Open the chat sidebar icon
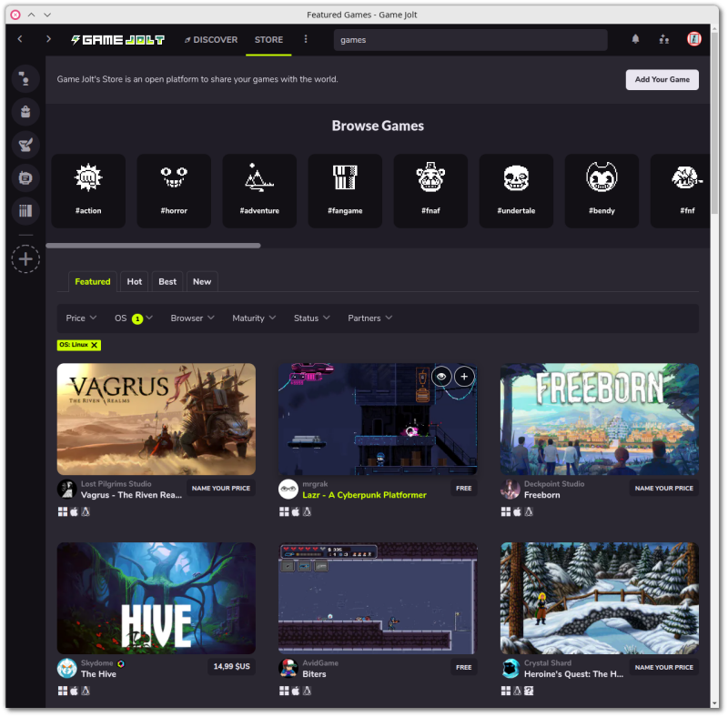The width and height of the screenshot is (728, 717). (x=25, y=78)
